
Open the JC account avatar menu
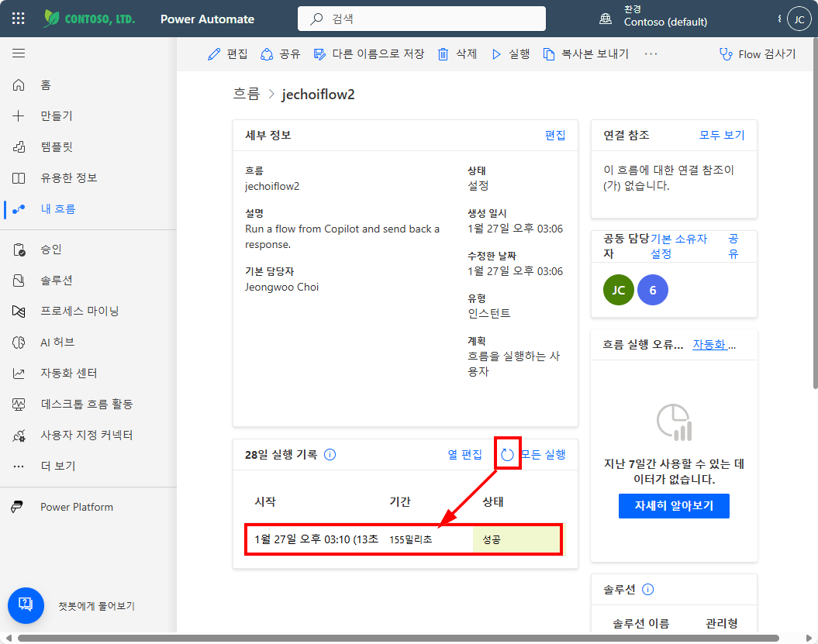click(x=799, y=19)
